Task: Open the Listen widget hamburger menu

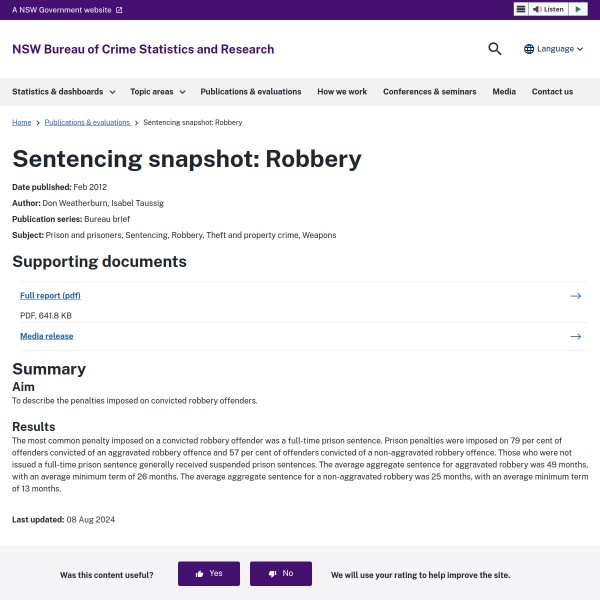Action: coord(521,9)
